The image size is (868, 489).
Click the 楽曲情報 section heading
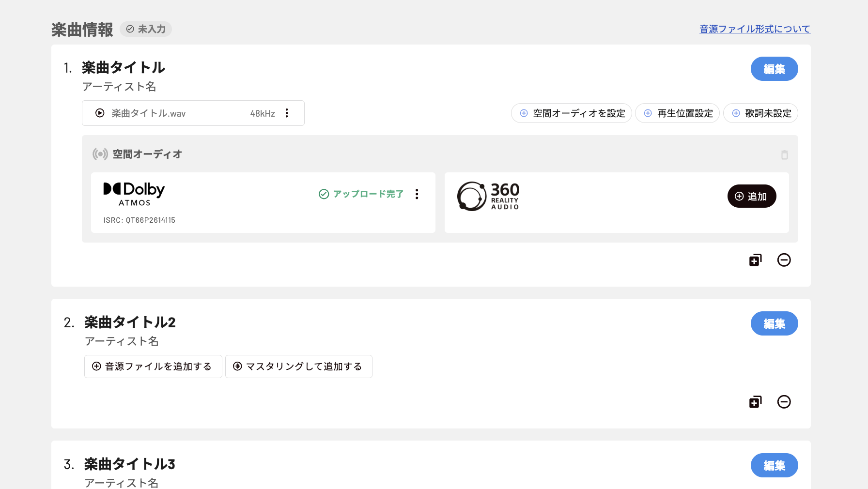[82, 30]
